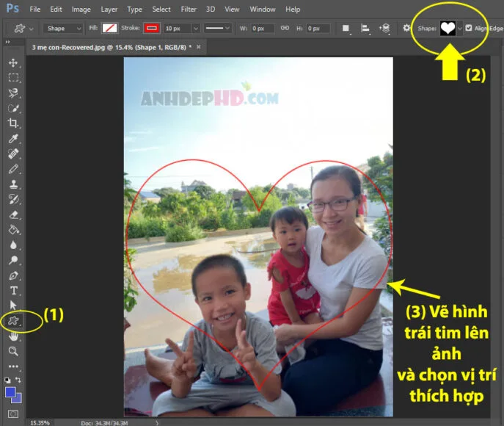Click the background color swatch
The height and width of the screenshot is (426, 504).
point(18,400)
